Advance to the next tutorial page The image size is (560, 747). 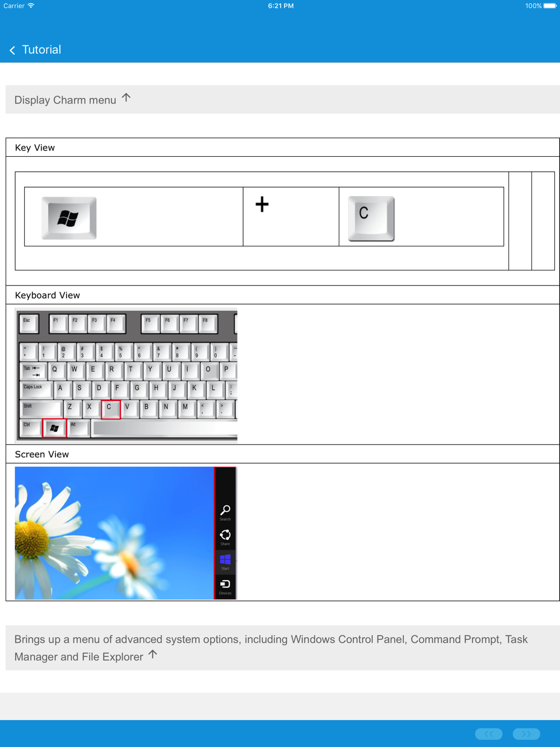point(526,734)
